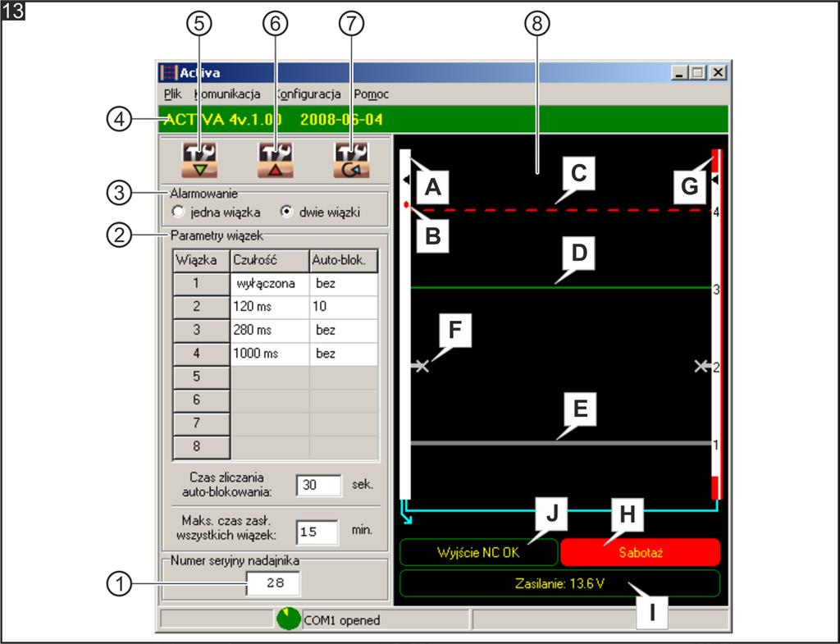840x644 pixels.
Task: Click the gray beam 1 line
Action: tap(561, 443)
